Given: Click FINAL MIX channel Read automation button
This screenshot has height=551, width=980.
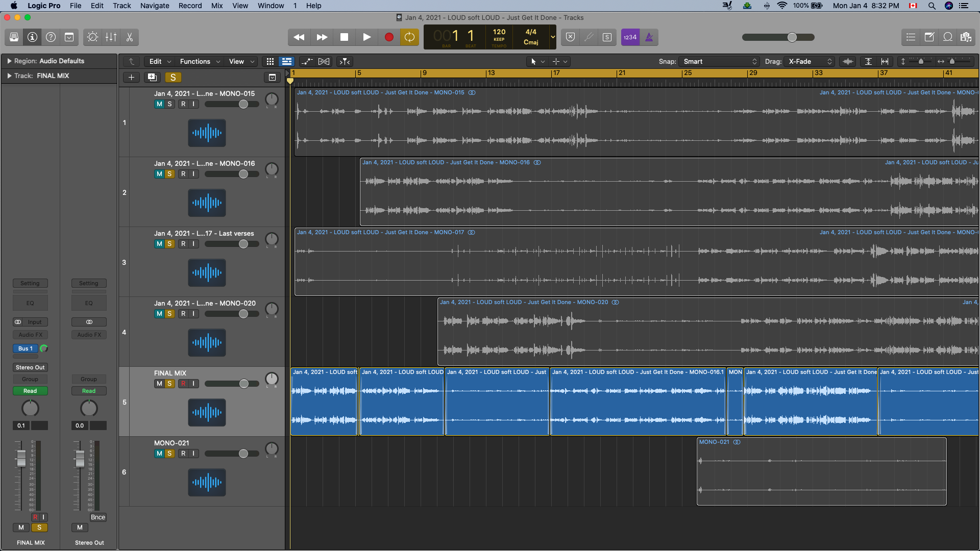Looking at the screenshot, I should click(x=30, y=391).
